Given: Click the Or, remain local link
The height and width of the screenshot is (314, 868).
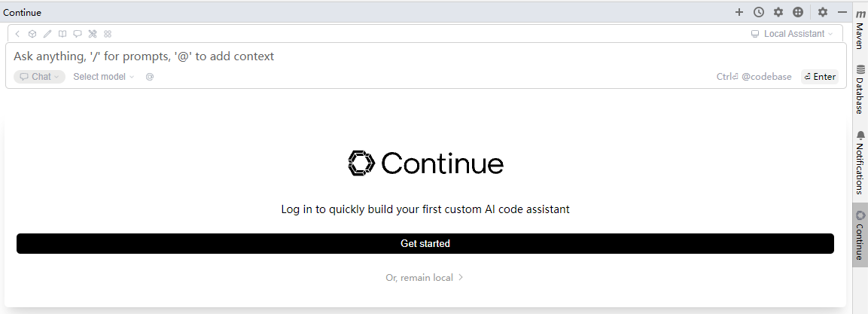Looking at the screenshot, I should [425, 278].
